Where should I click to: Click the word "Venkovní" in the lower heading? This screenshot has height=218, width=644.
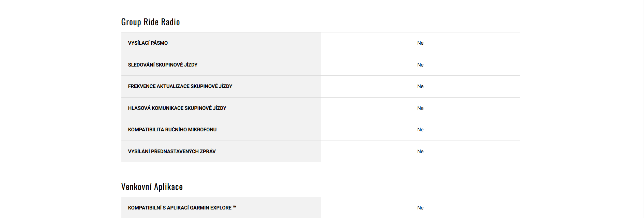point(136,187)
